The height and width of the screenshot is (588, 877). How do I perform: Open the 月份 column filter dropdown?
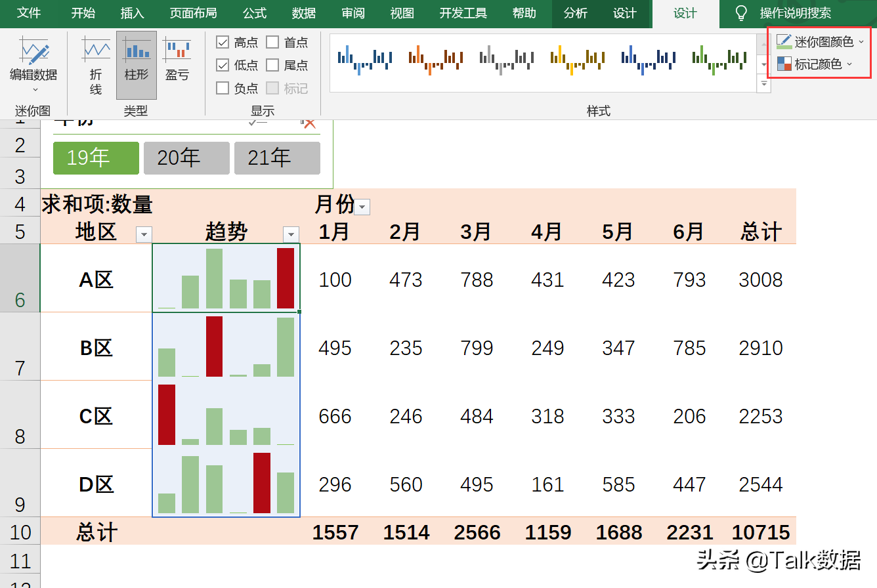(x=362, y=207)
